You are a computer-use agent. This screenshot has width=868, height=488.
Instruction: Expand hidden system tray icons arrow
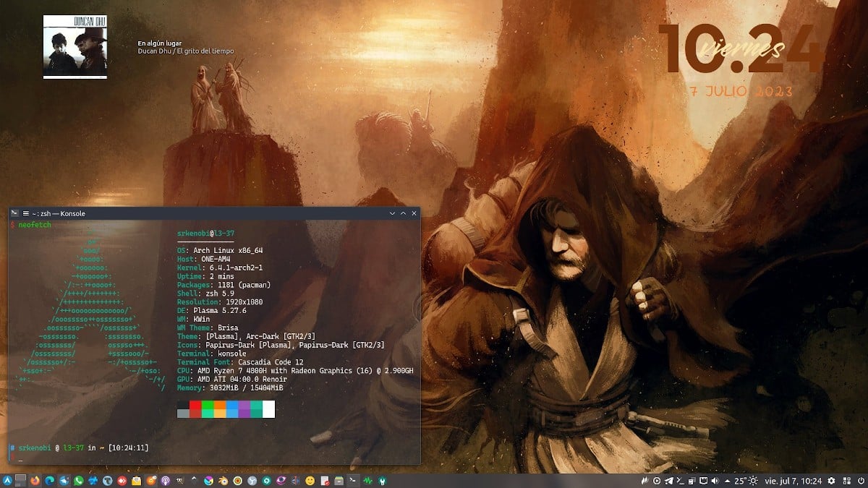coord(727,481)
